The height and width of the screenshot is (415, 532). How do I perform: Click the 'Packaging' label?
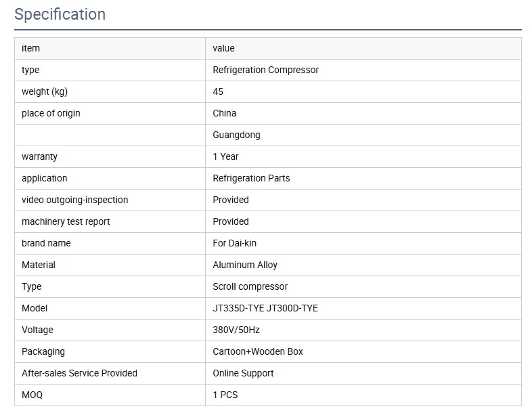pyautogui.click(x=43, y=352)
